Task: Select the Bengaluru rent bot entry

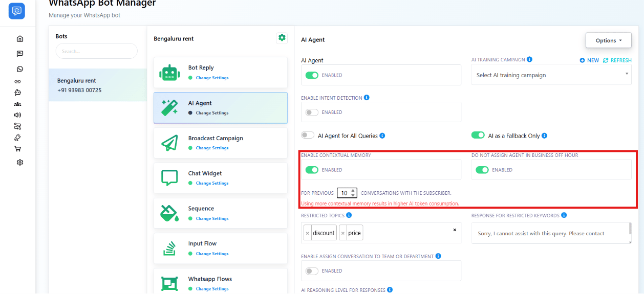Action: (98, 85)
